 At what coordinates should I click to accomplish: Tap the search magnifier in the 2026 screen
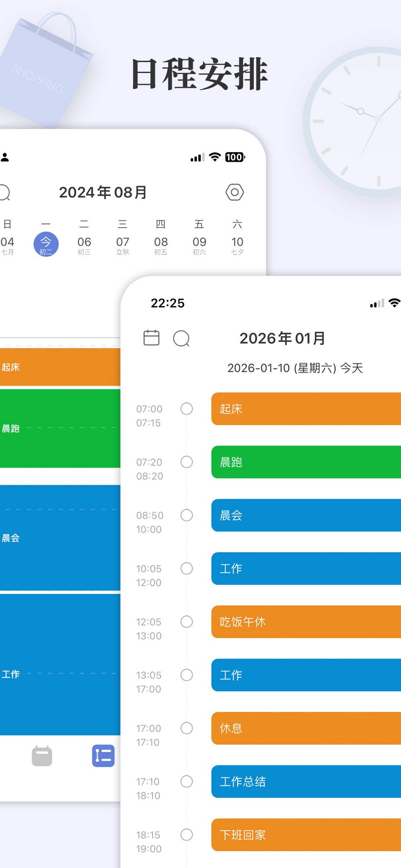click(181, 338)
